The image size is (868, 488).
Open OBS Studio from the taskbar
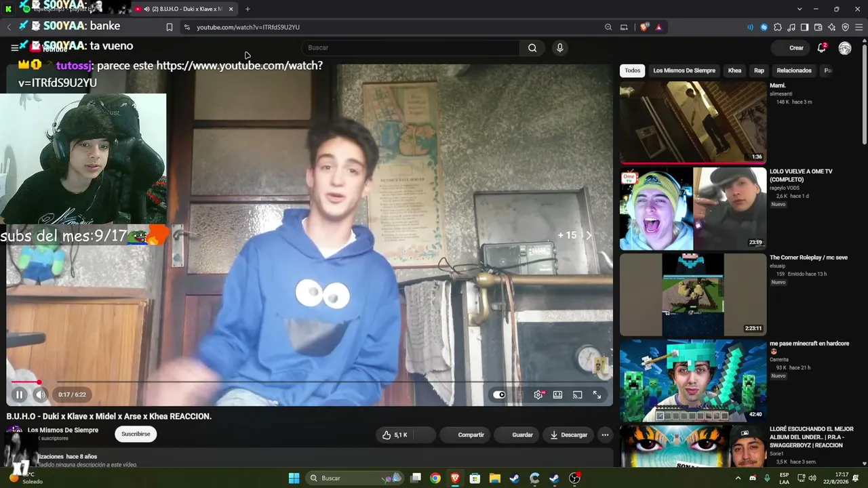coord(574,478)
